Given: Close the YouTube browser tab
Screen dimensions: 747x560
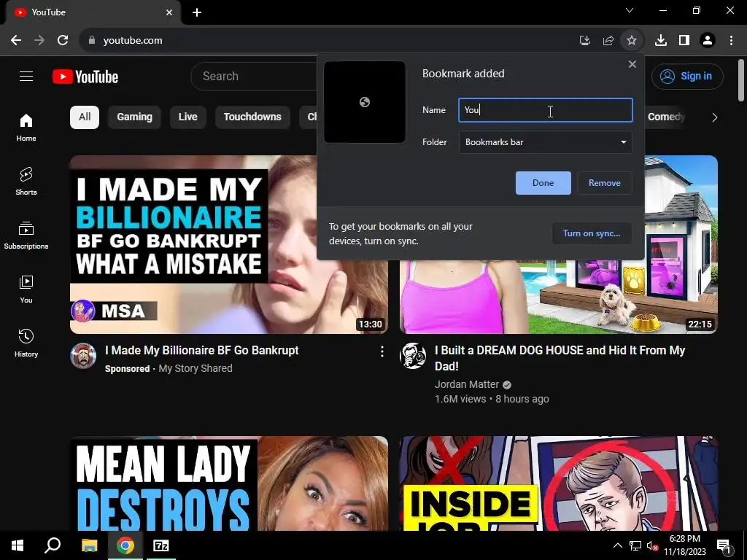Looking at the screenshot, I should (x=169, y=12).
